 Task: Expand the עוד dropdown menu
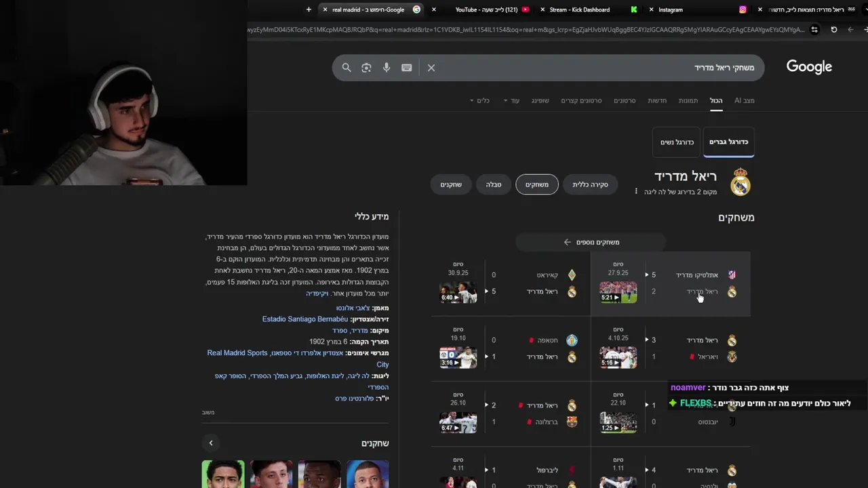(511, 100)
